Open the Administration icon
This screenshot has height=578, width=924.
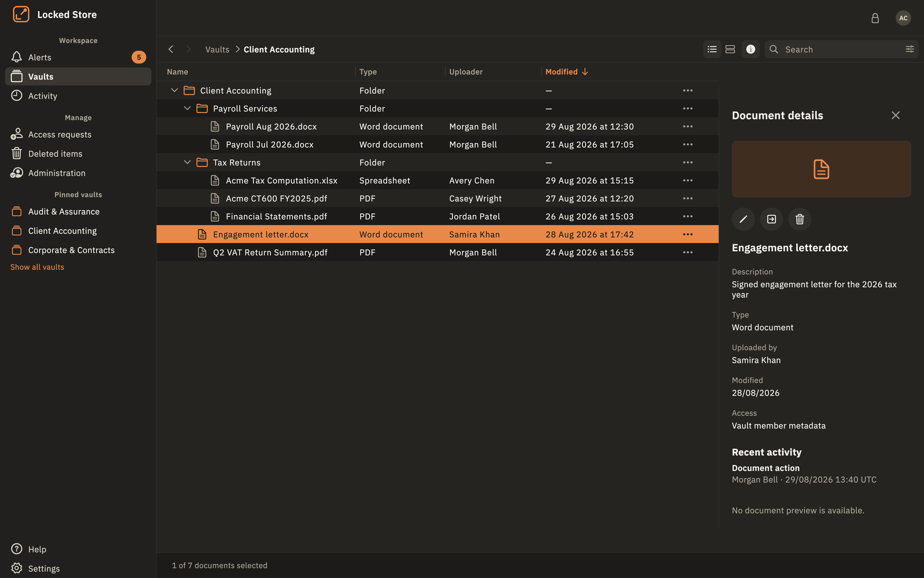coord(16,173)
